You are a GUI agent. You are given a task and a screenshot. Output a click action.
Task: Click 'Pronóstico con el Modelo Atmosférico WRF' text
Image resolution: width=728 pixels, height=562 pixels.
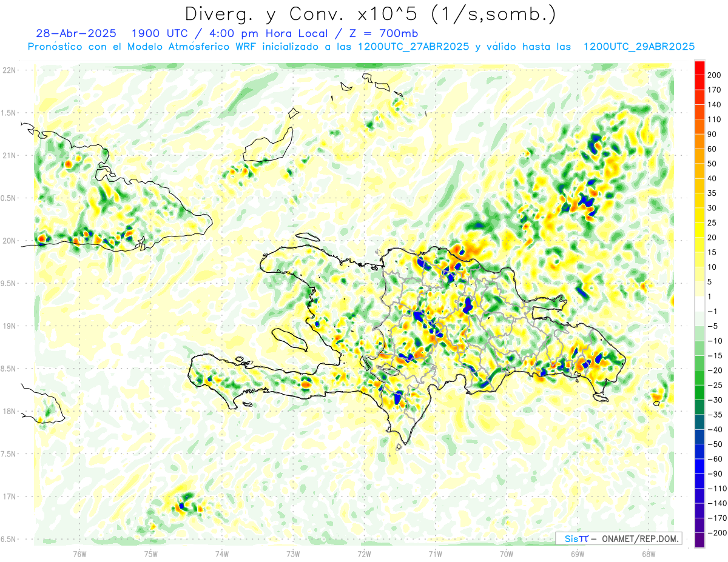pos(142,47)
